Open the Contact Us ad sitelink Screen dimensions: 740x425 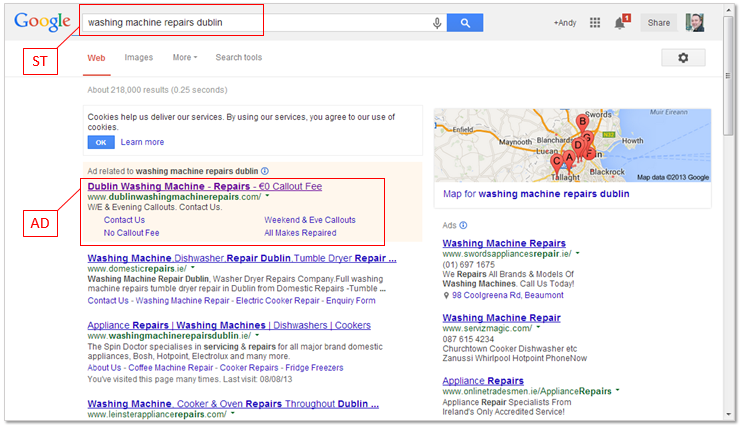[x=124, y=220]
